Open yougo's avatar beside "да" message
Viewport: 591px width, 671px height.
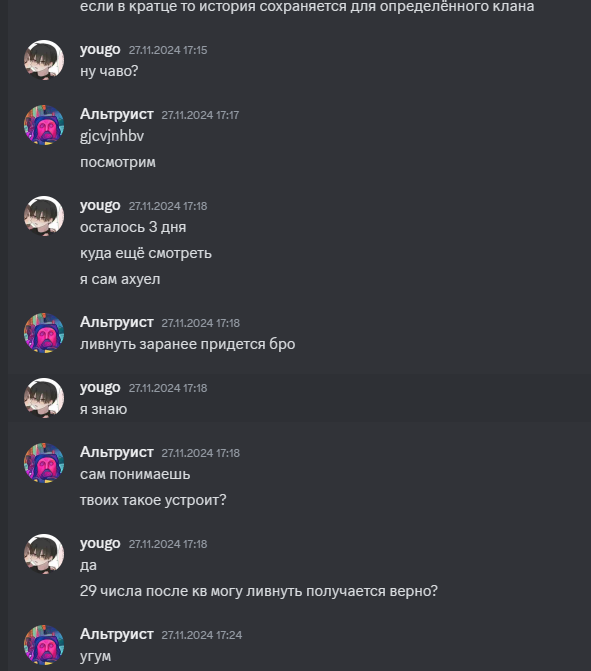[x=44, y=554]
